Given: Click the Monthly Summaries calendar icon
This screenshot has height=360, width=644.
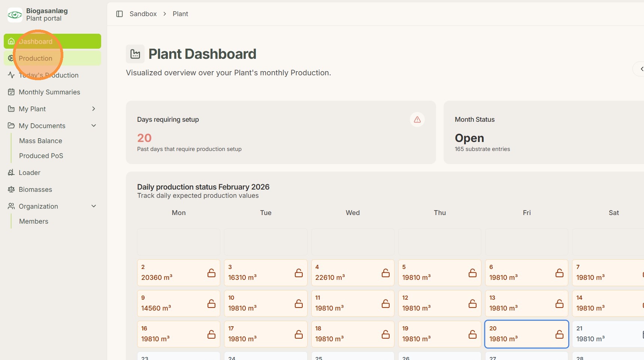Looking at the screenshot, I should pyautogui.click(x=11, y=92).
